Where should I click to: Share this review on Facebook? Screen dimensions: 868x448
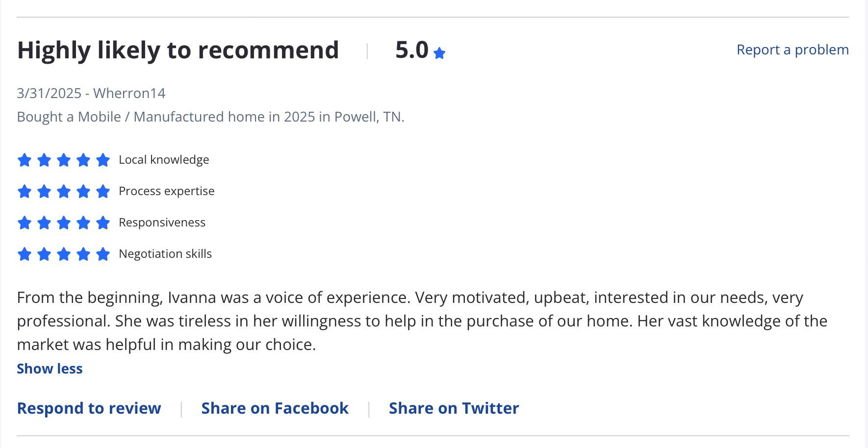coord(275,408)
